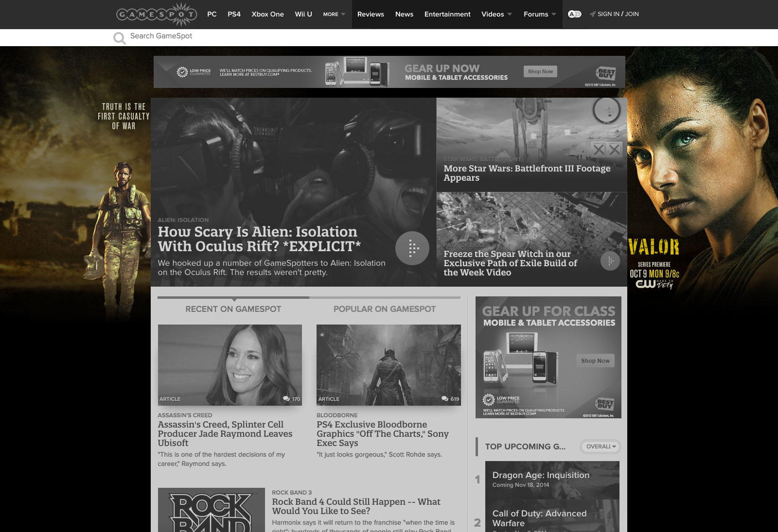Play the Path of Exile video

tap(610, 261)
